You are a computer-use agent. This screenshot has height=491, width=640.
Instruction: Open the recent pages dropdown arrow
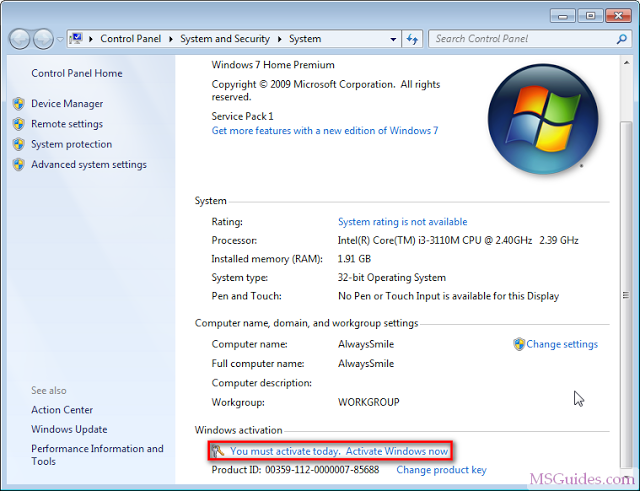pyautogui.click(x=60, y=40)
